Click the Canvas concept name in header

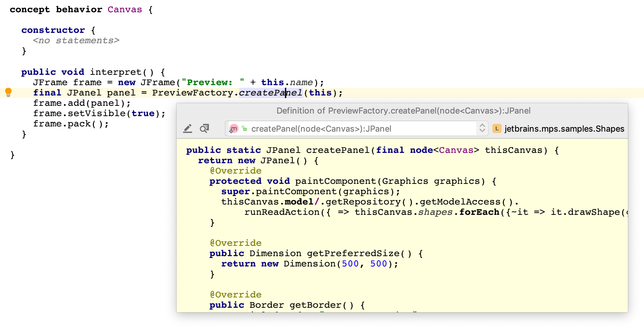point(124,10)
